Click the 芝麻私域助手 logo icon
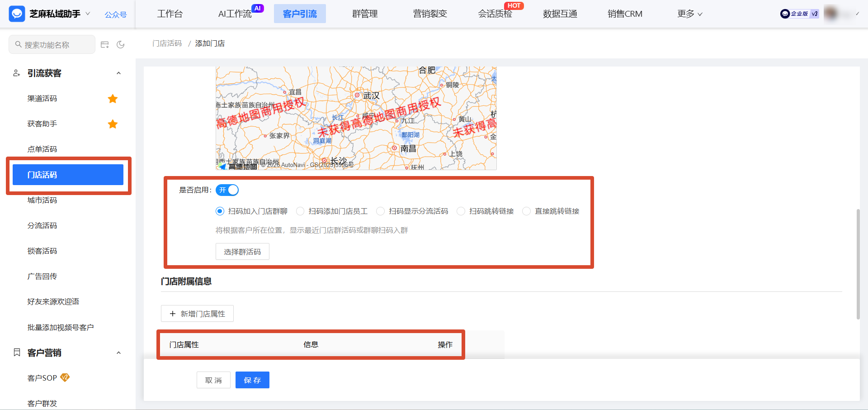 tap(17, 14)
